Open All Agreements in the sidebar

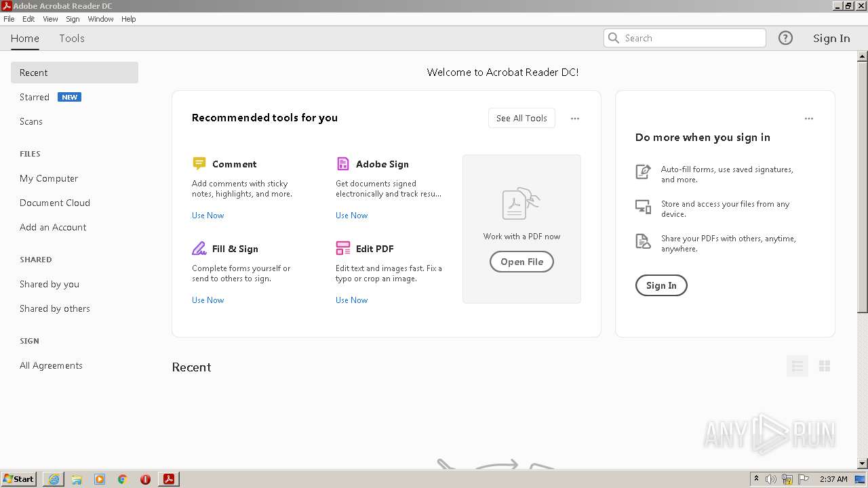click(51, 365)
